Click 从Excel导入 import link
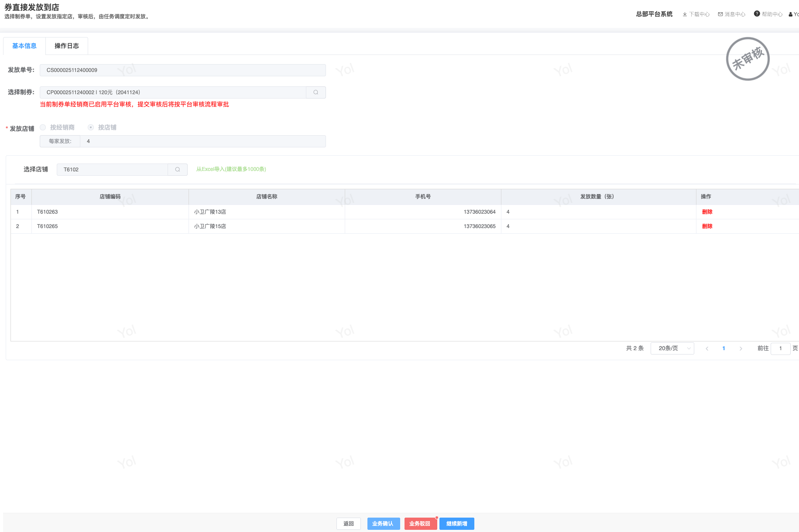Screen dimensions: 799x532 click(231, 169)
